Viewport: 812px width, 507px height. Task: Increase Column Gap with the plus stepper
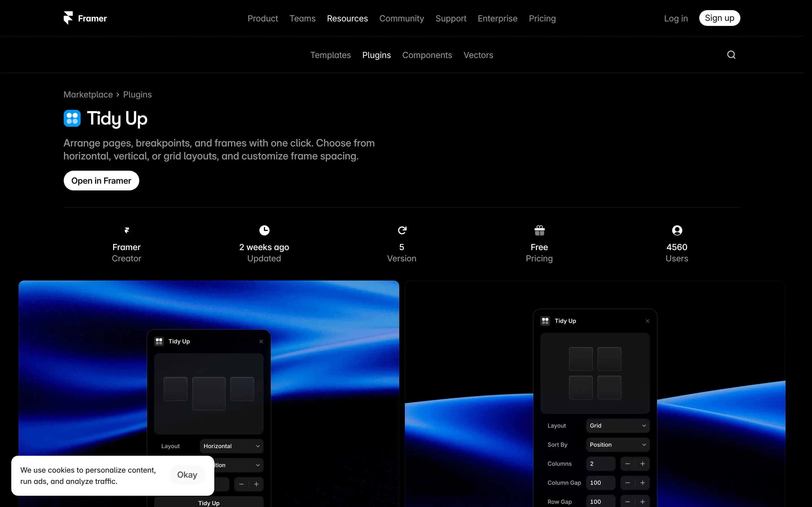(x=643, y=482)
